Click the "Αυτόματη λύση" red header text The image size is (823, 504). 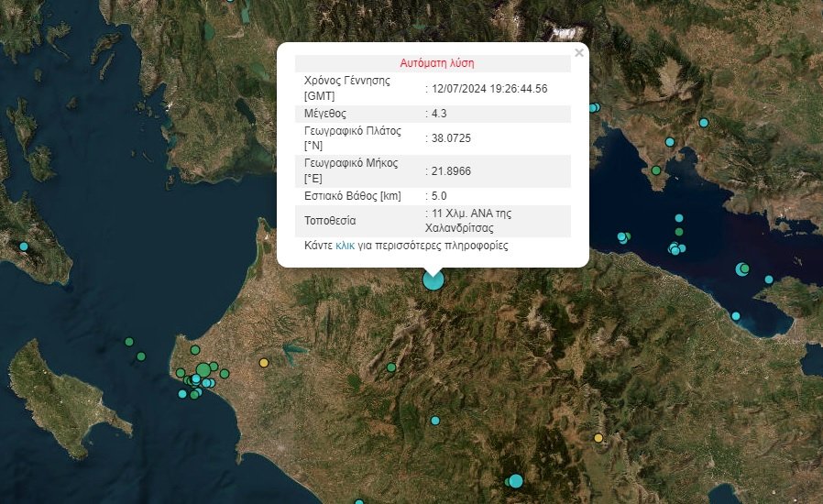tap(437, 63)
